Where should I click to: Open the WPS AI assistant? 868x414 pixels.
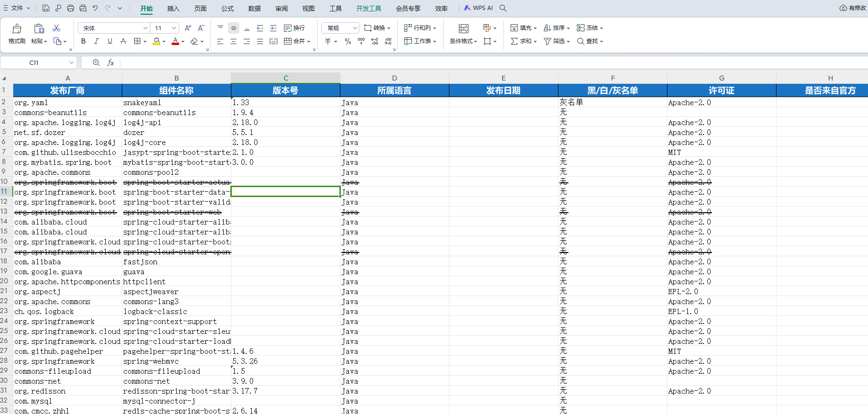pyautogui.click(x=478, y=8)
